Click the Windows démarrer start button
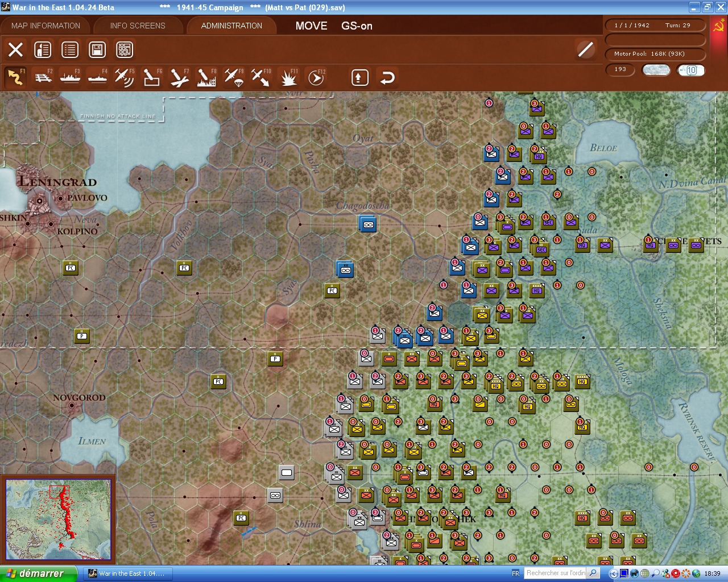 point(38,573)
